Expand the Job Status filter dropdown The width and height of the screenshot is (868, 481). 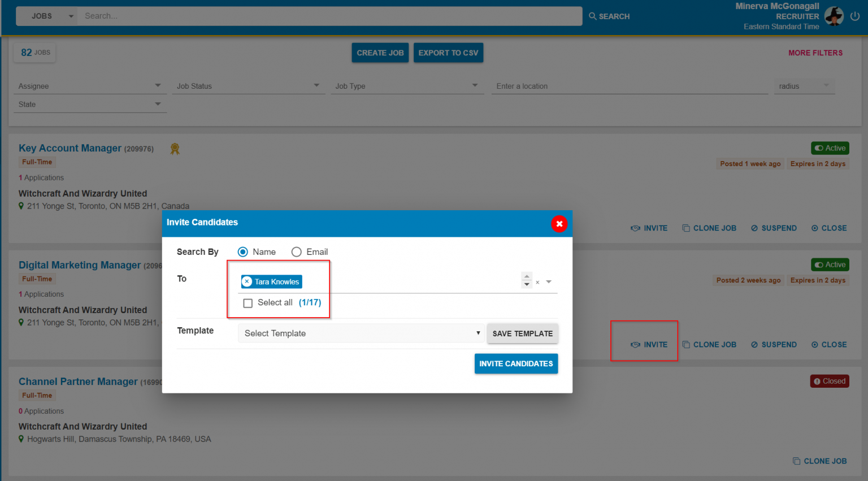point(247,86)
